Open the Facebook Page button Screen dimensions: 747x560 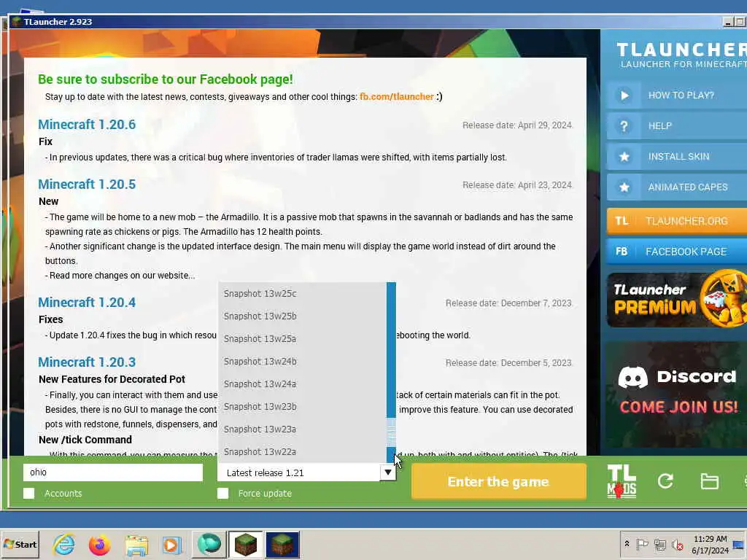pyautogui.click(x=677, y=252)
